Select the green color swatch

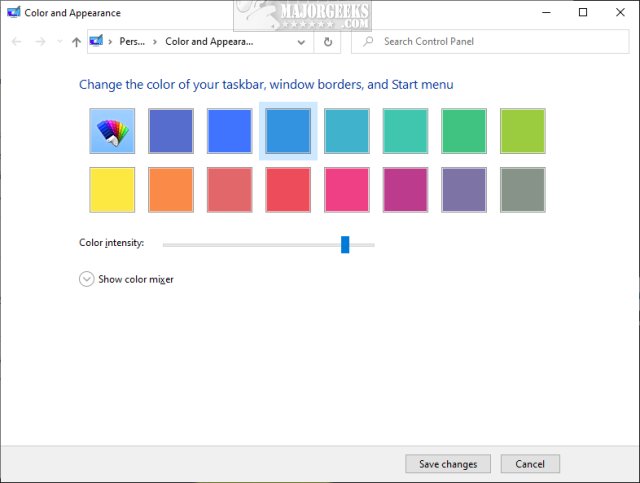click(464, 131)
